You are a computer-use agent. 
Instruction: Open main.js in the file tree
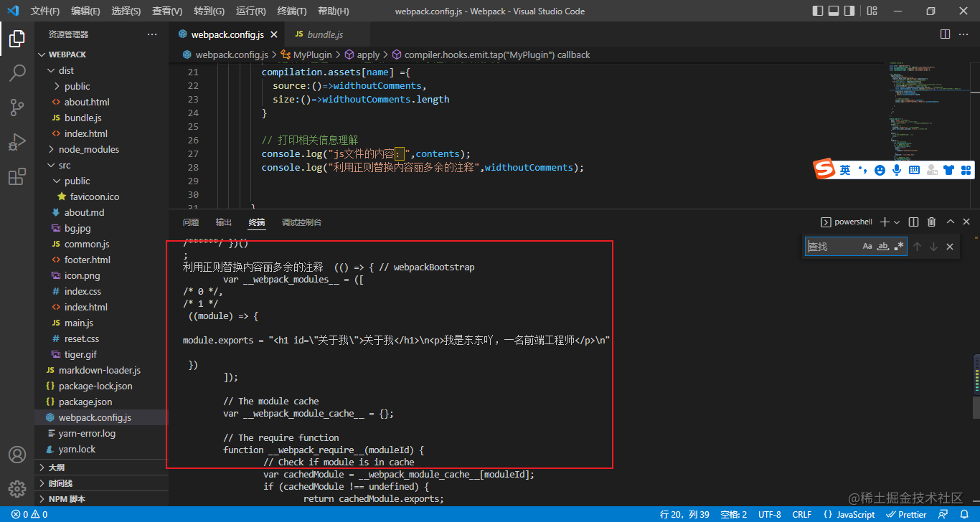point(100,323)
